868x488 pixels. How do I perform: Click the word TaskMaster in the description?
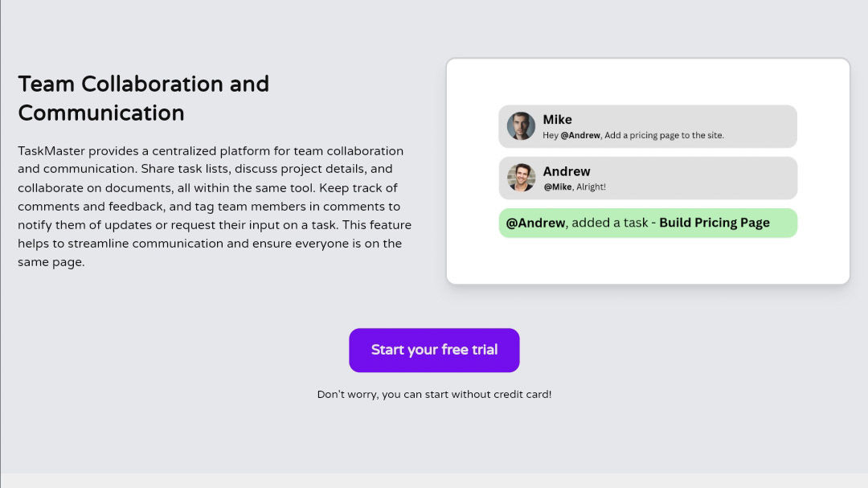click(x=51, y=151)
